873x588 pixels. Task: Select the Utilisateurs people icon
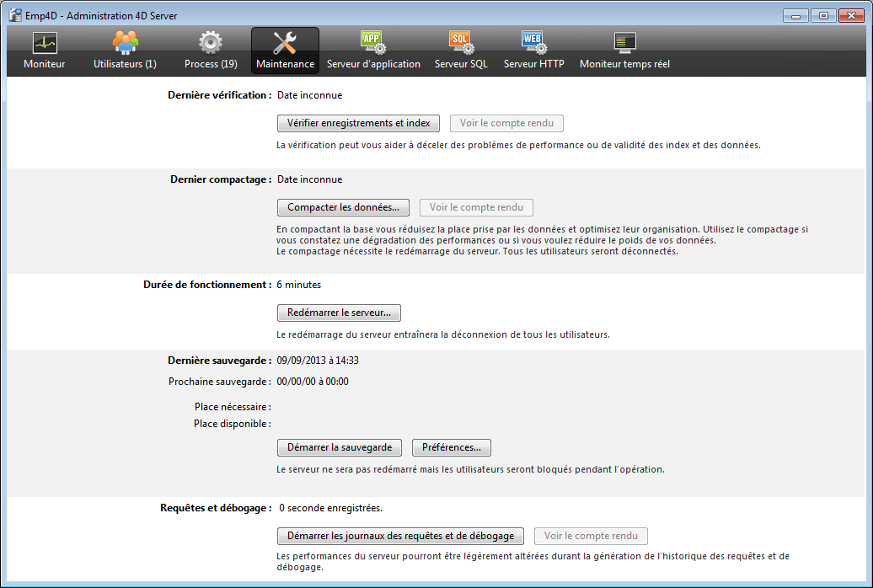click(125, 43)
